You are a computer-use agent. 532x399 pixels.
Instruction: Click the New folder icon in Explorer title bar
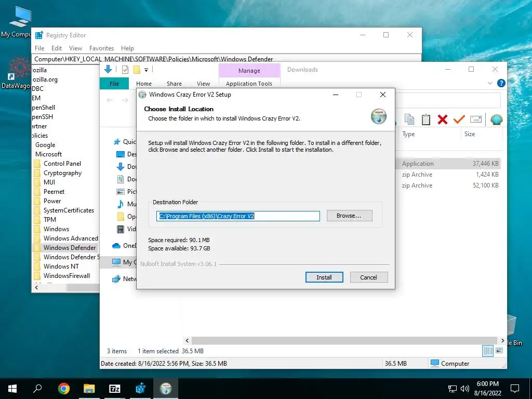[x=137, y=70]
